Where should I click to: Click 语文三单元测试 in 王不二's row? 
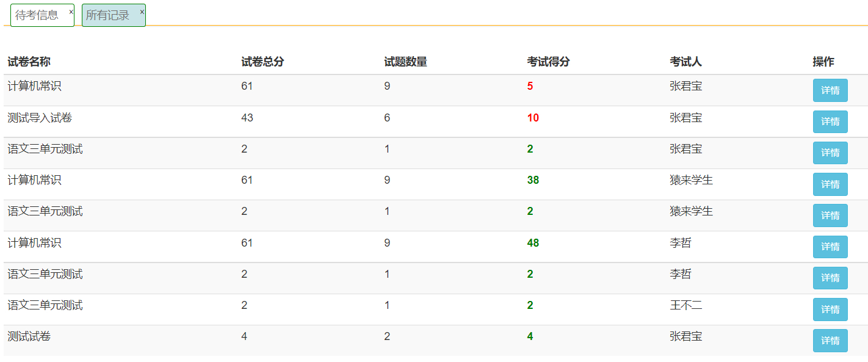pos(45,305)
